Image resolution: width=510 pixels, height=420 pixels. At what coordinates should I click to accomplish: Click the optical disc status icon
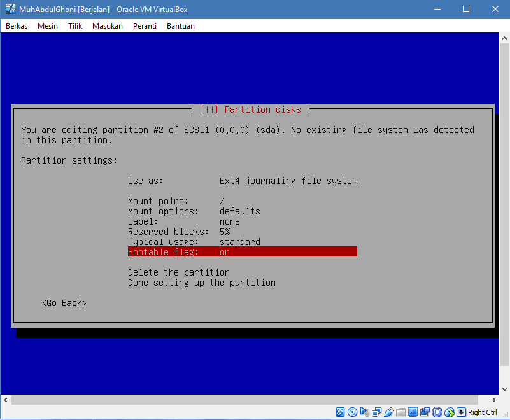coord(352,412)
